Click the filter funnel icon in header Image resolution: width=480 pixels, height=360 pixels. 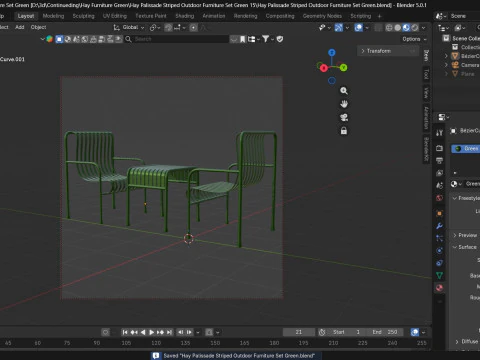pyautogui.click(x=266, y=39)
